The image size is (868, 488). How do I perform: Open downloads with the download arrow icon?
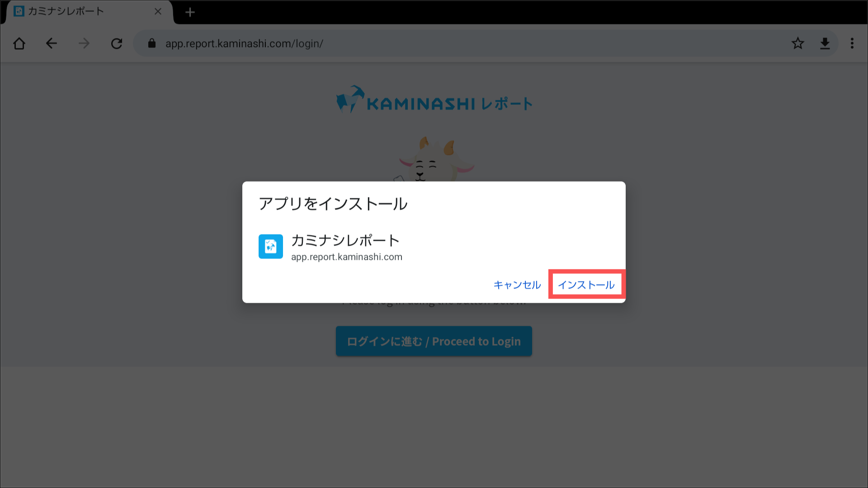825,43
